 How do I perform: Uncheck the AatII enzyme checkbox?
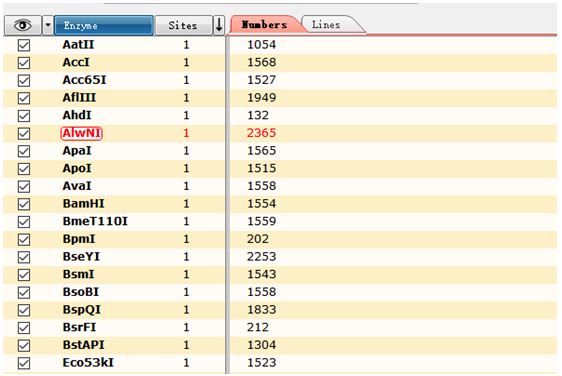pyautogui.click(x=24, y=45)
